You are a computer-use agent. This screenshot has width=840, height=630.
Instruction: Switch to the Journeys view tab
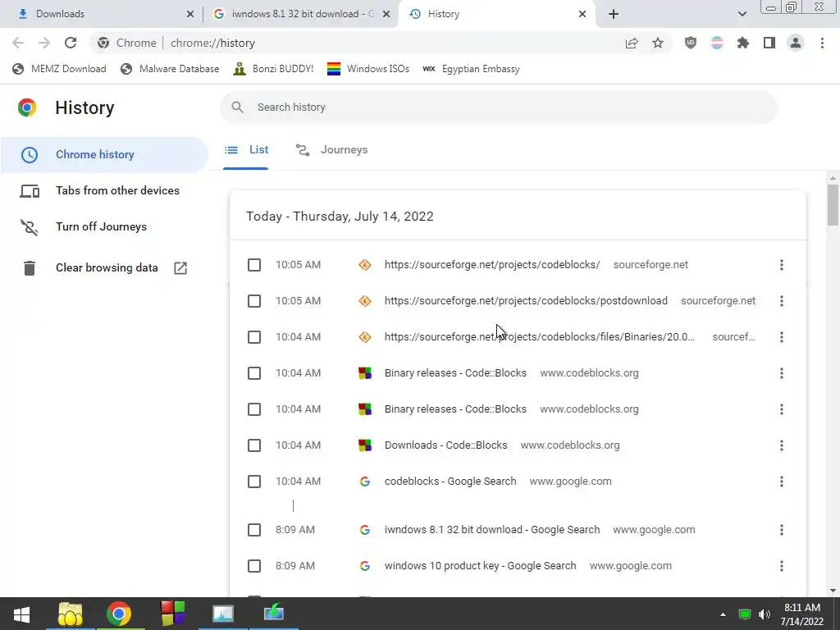point(331,150)
